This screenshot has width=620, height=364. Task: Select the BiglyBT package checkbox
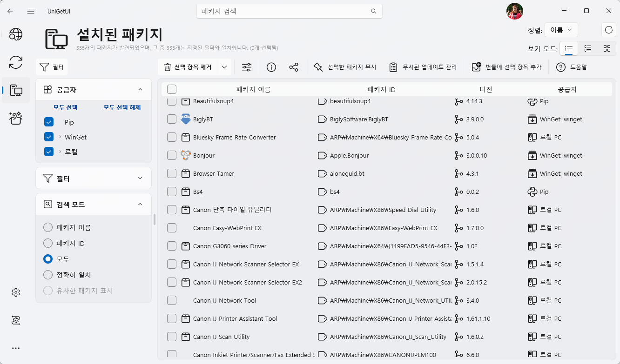pyautogui.click(x=172, y=119)
